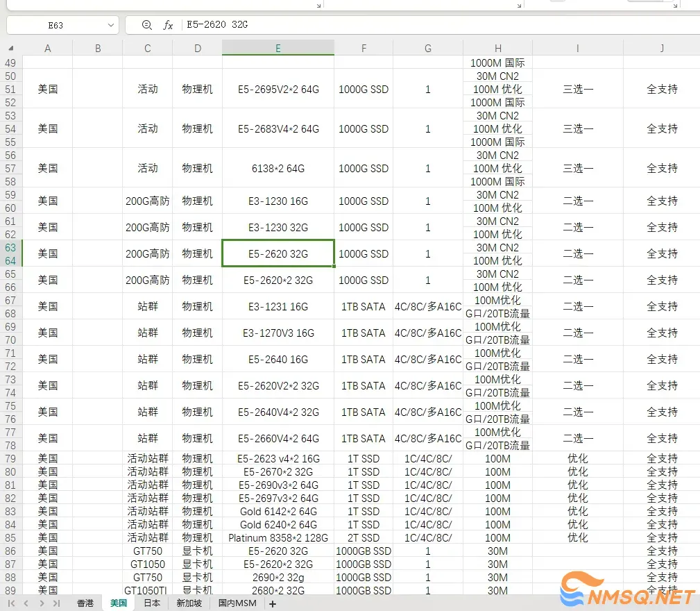Click the fx insert function icon
700x611 pixels.
click(168, 24)
